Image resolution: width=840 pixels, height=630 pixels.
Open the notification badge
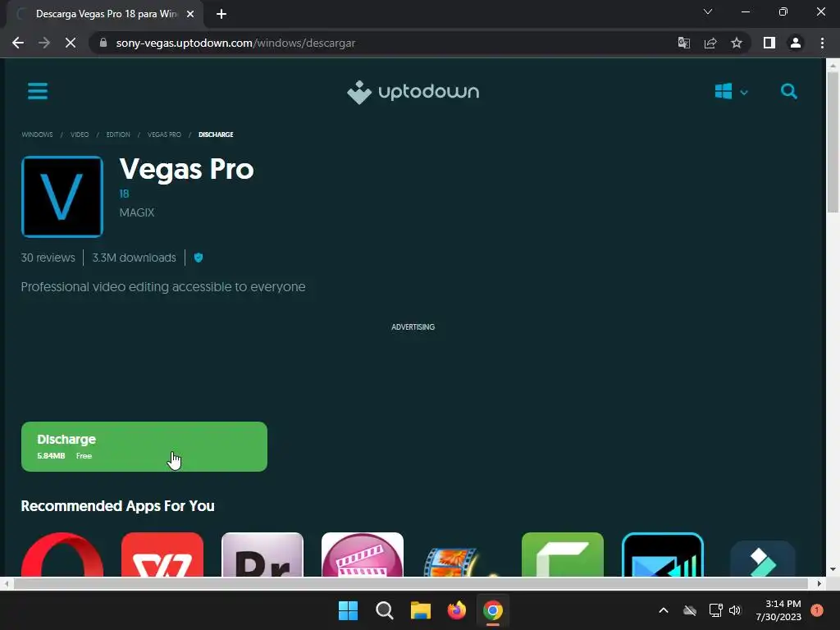tap(817, 610)
